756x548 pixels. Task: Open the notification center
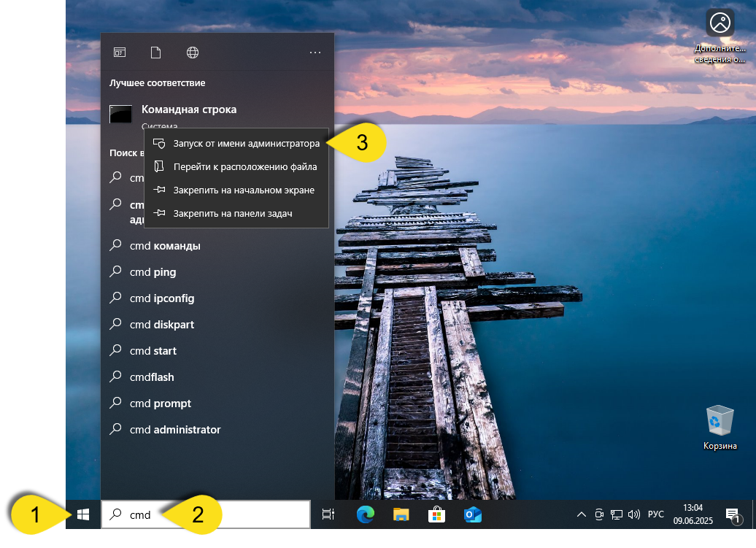[734, 514]
